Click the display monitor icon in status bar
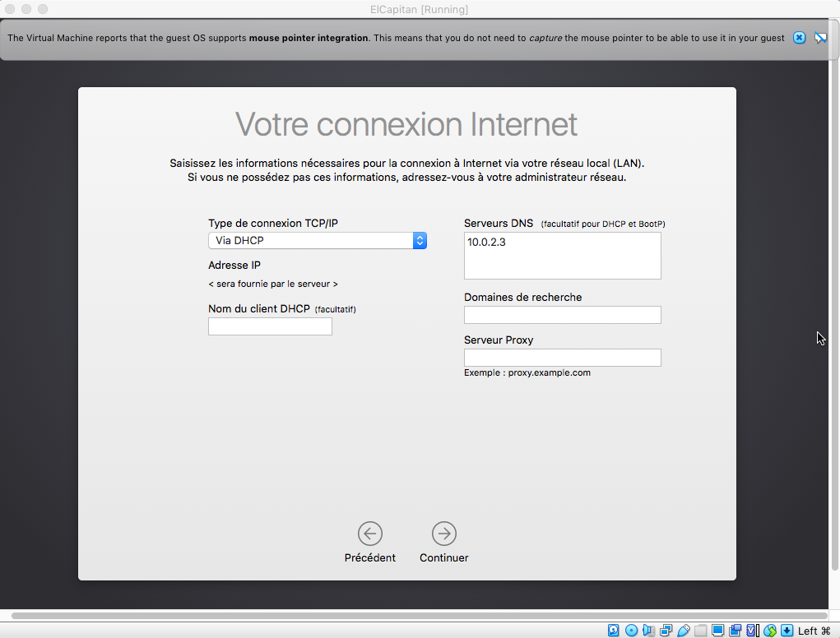This screenshot has width=840, height=638. [x=718, y=631]
